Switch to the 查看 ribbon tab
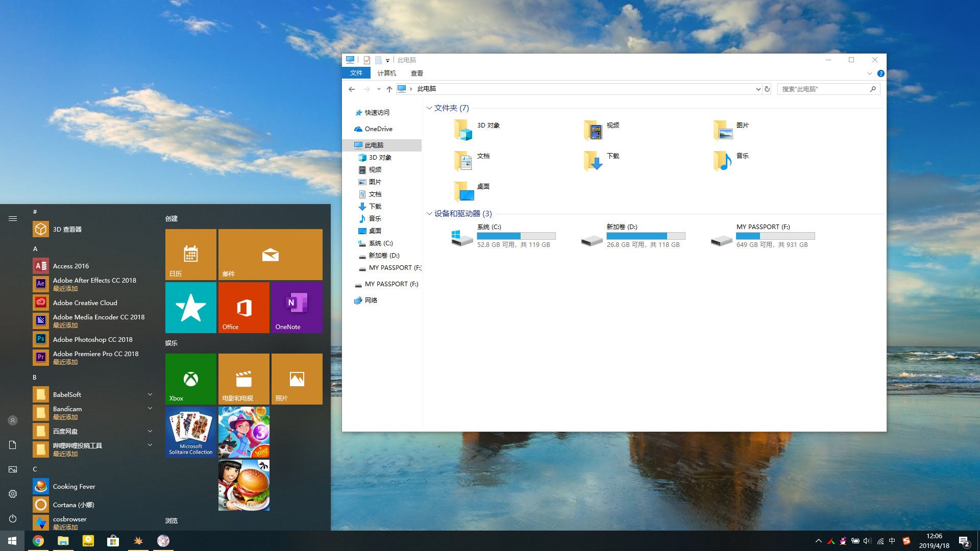 coord(417,73)
